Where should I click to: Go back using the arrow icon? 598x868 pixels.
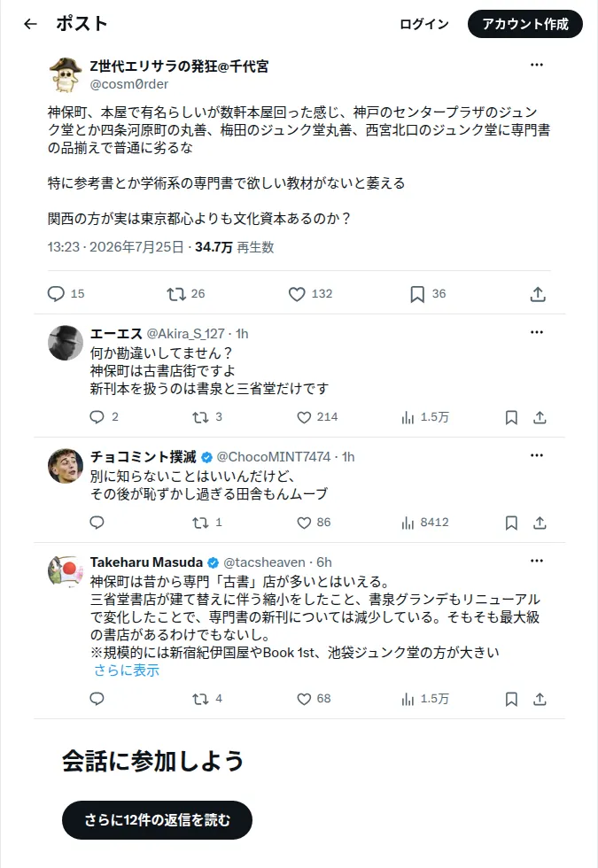pyautogui.click(x=30, y=24)
